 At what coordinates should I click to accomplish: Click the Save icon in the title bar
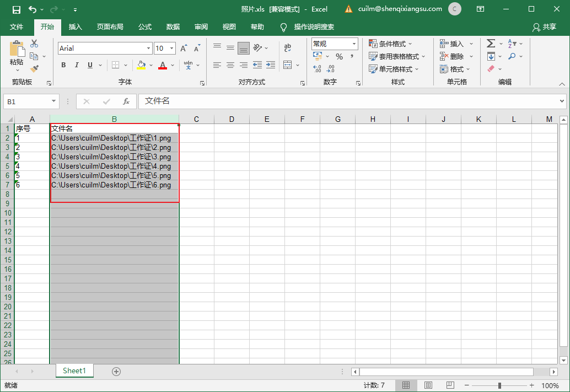pyautogui.click(x=17, y=9)
